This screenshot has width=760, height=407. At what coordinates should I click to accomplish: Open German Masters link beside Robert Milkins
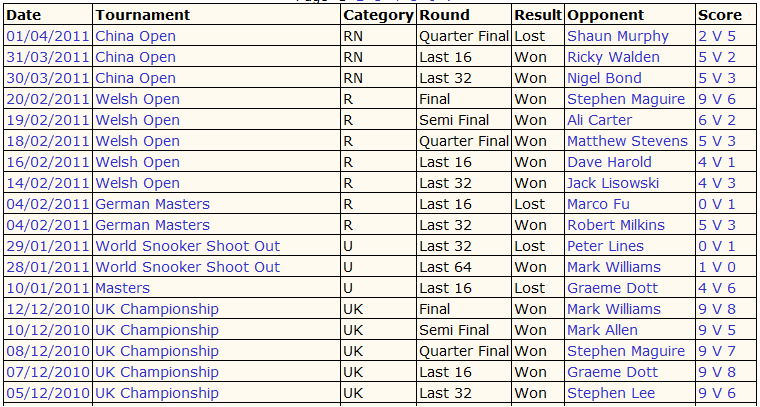(153, 225)
